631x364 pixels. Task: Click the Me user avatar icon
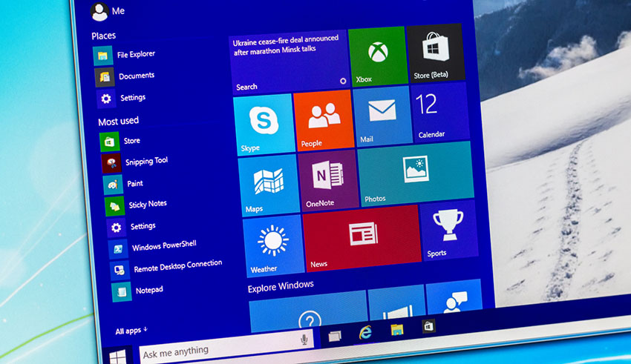(99, 12)
